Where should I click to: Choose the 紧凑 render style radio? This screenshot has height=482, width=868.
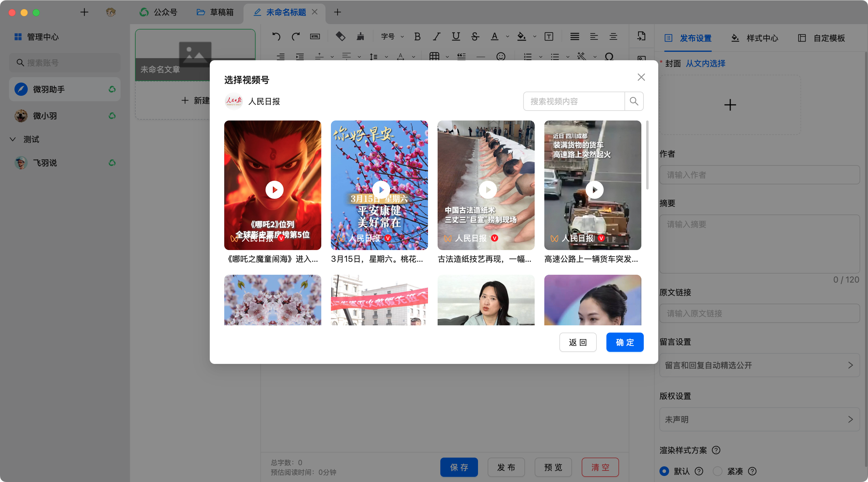click(x=717, y=471)
